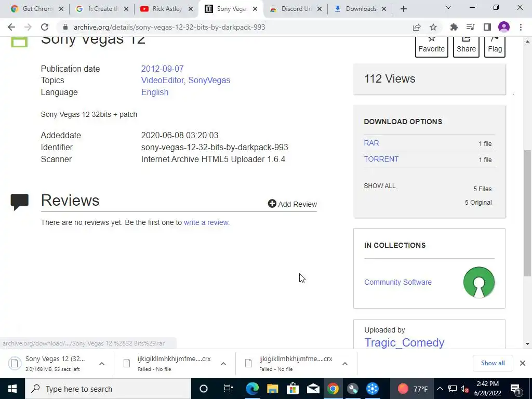The image size is (532, 399).
Task: Click the taskbar search box
Action: coord(108,389)
